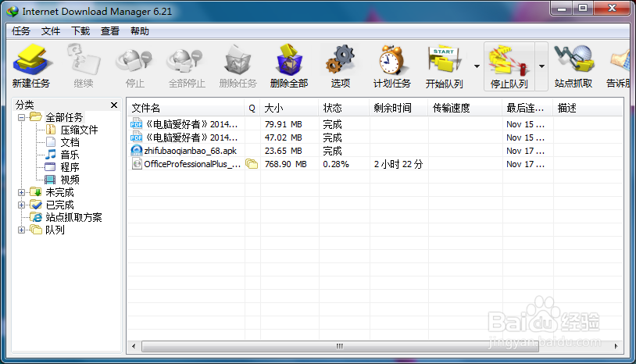Open dropdown arrow beside 开始队列
The image size is (636, 364).
point(477,66)
